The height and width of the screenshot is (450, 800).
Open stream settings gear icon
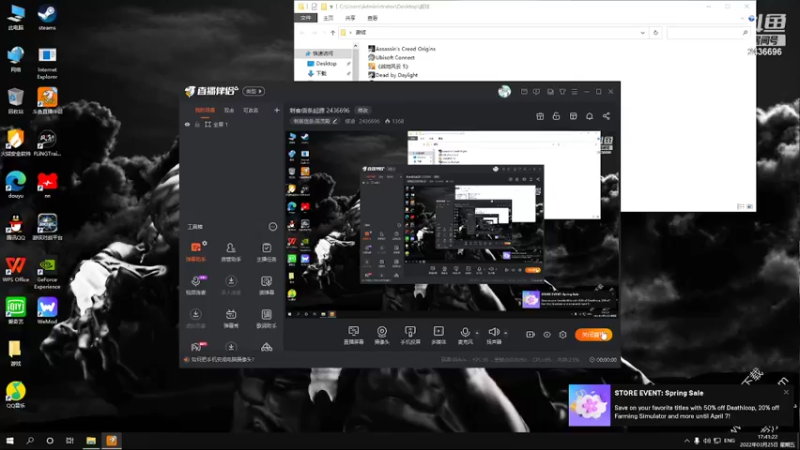563,335
